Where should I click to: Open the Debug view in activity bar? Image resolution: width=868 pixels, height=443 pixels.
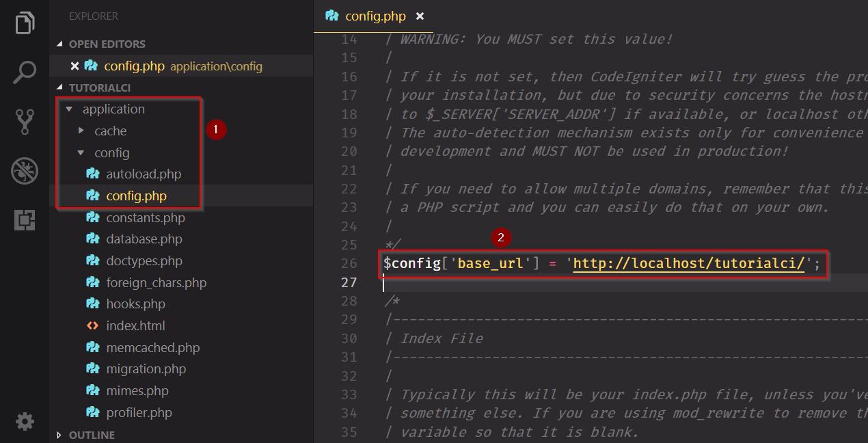25,171
